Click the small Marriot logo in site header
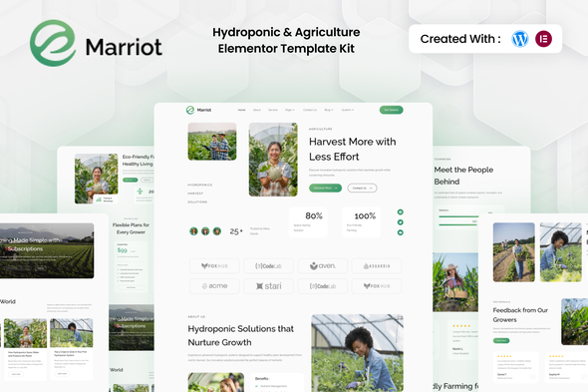Viewport: 588px width, 392px height. click(198, 110)
